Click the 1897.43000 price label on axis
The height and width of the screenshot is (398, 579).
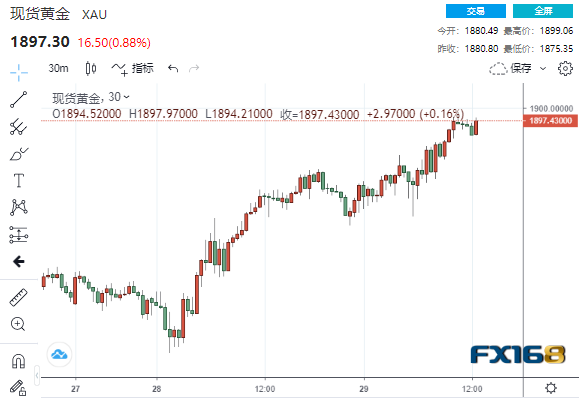(551, 121)
